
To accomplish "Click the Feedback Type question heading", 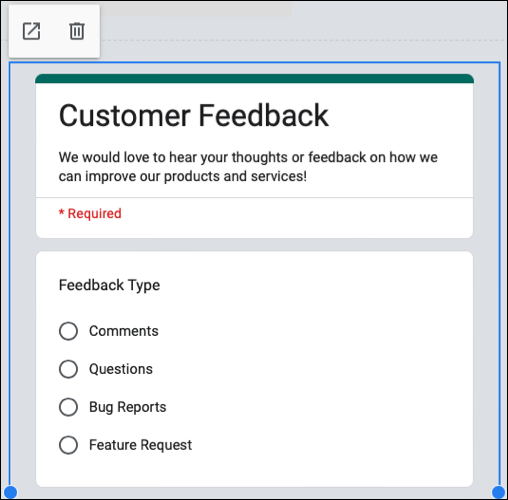I will pyautogui.click(x=109, y=285).
